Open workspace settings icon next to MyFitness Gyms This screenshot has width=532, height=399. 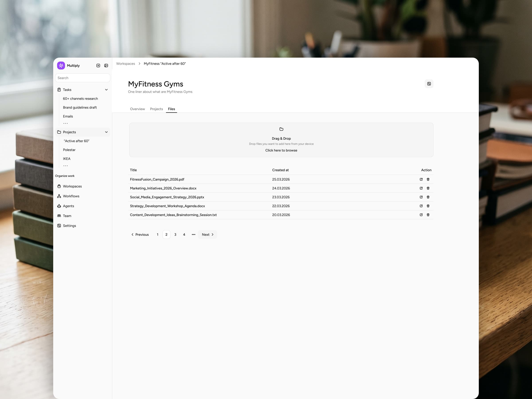click(x=429, y=84)
